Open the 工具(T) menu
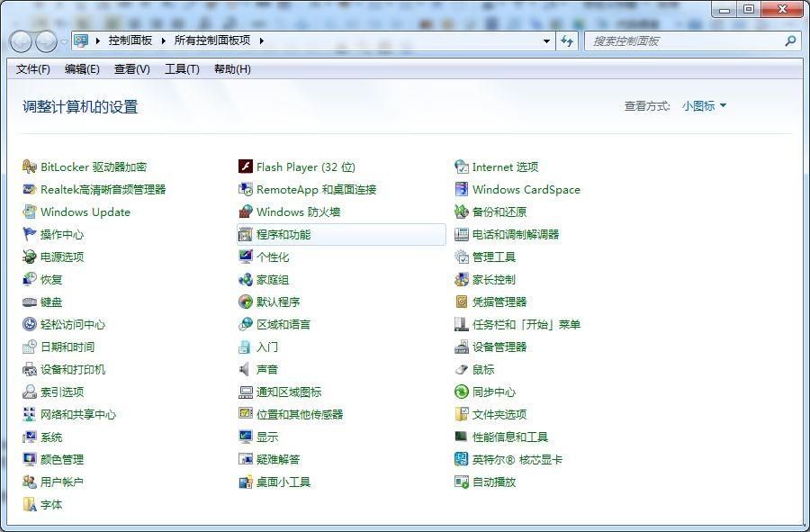Screen dimensions: 810x532 (x=182, y=69)
